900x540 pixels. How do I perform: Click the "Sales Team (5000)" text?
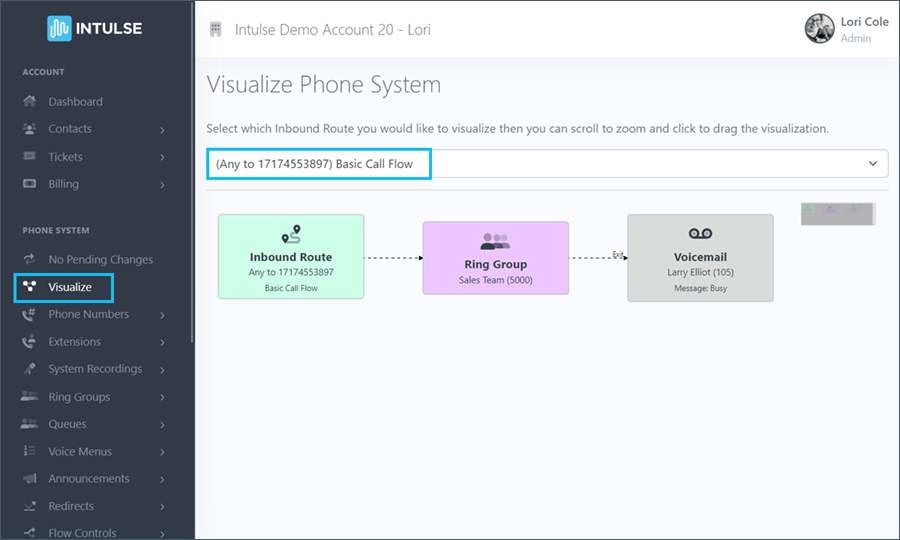point(496,280)
